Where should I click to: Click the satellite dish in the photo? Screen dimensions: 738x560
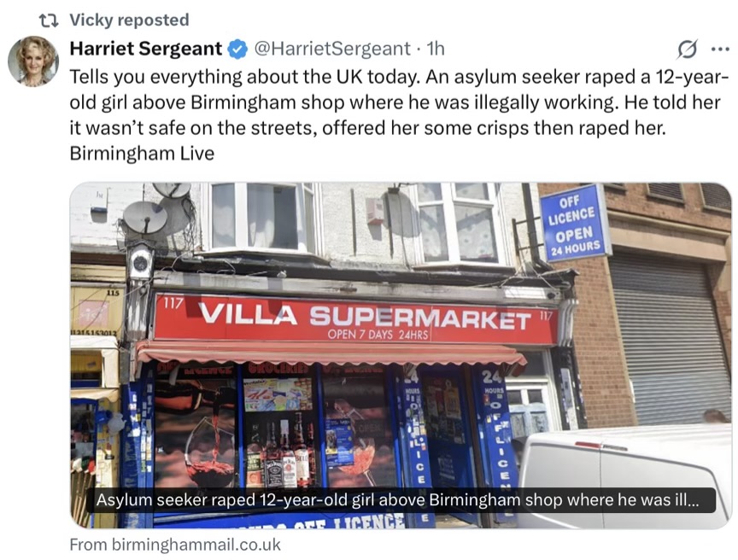click(145, 217)
